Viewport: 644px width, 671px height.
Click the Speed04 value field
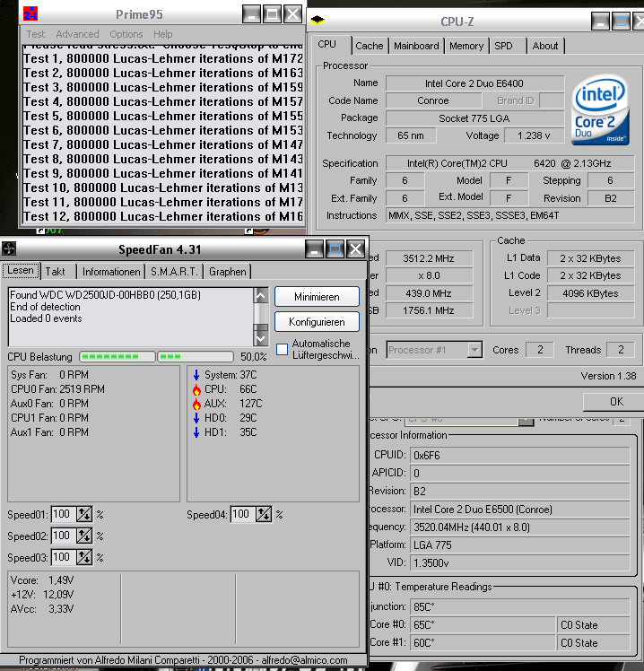click(243, 514)
